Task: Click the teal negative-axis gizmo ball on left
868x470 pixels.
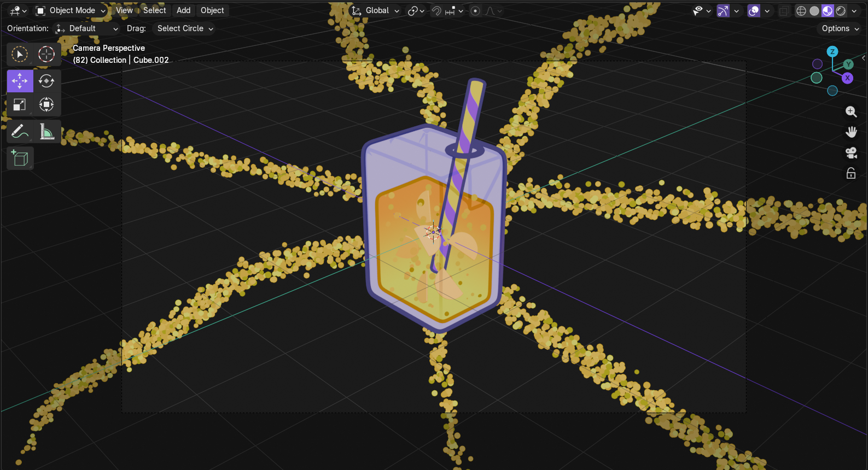Action: pos(817,78)
